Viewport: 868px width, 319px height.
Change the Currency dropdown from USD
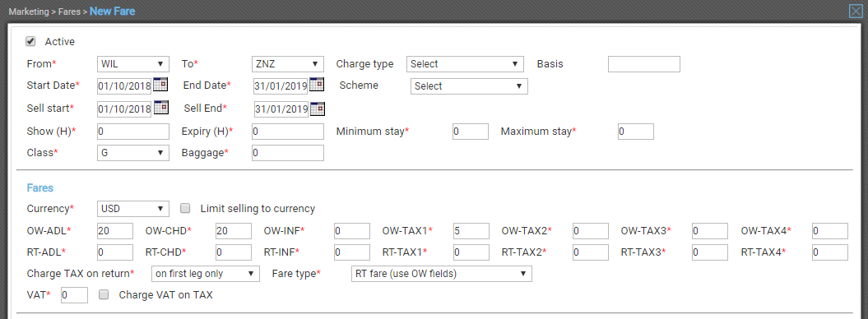132,209
